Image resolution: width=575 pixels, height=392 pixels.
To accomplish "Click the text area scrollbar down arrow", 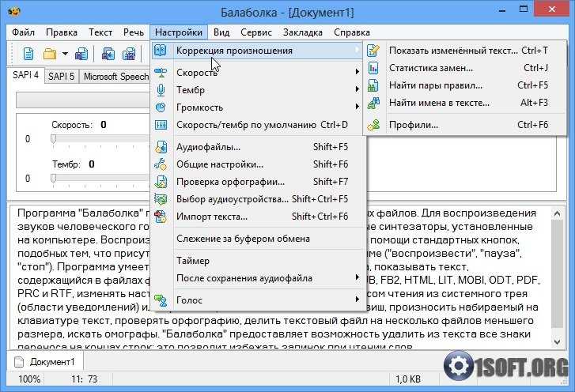I will point(558,341).
